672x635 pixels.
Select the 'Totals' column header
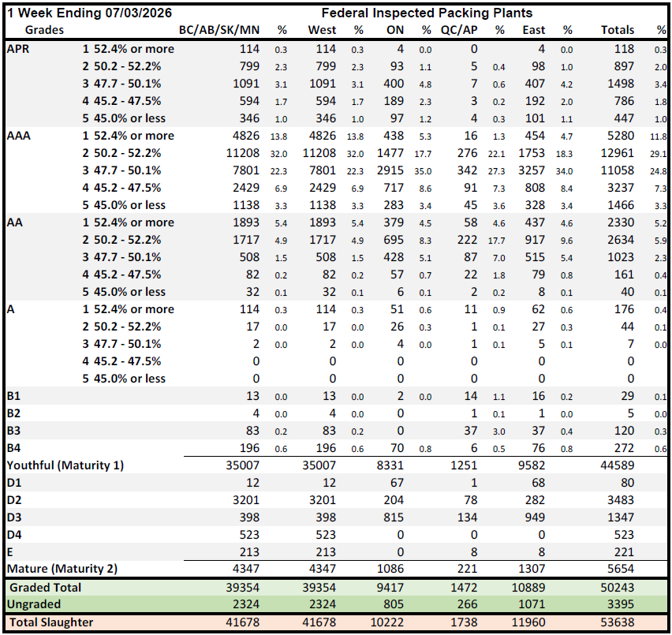point(617,30)
